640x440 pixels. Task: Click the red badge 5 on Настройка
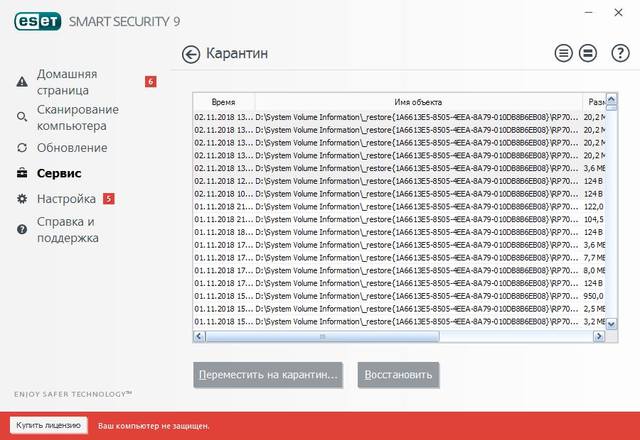109,198
